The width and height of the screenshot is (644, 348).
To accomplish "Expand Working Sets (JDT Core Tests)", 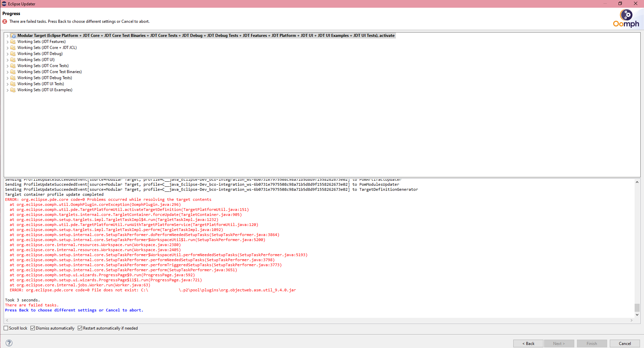I will (7, 65).
